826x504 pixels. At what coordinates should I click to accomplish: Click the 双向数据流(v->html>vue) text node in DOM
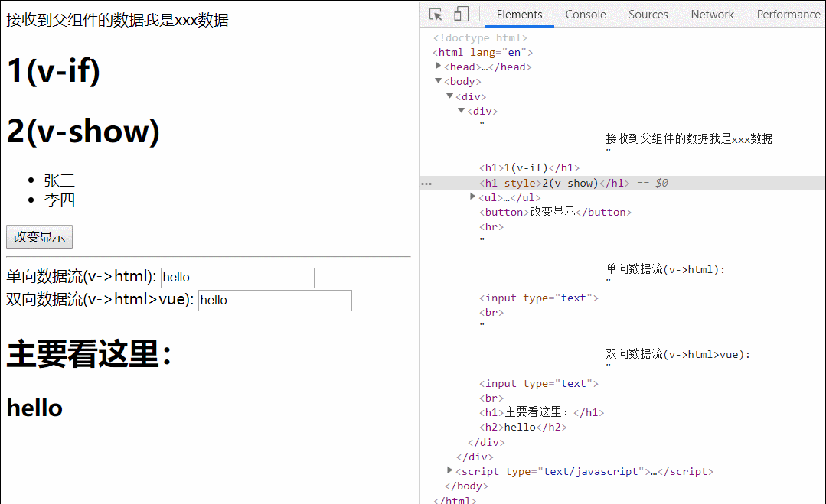click(x=678, y=355)
